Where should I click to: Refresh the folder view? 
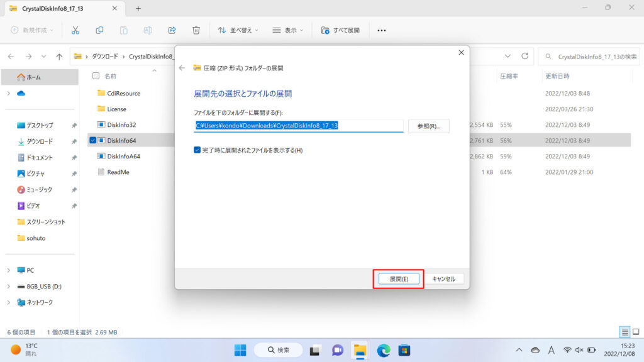point(525,56)
